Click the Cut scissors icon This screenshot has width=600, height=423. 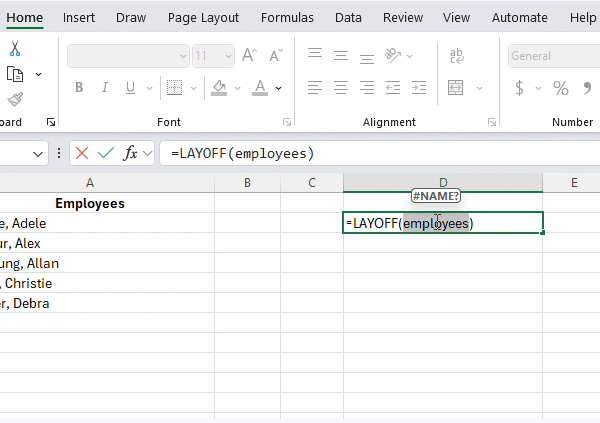pos(15,48)
